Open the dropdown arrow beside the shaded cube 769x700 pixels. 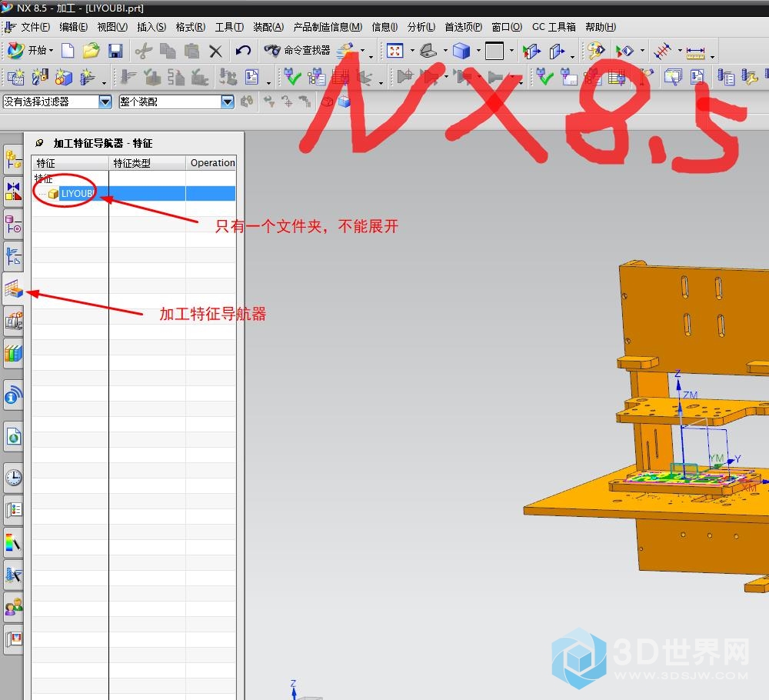478,51
